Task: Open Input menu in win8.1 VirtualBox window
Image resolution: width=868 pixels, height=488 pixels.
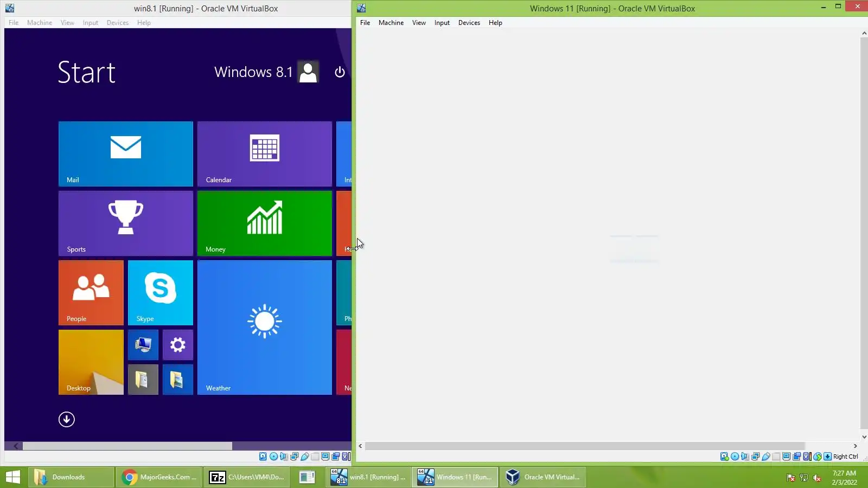Action: (91, 23)
